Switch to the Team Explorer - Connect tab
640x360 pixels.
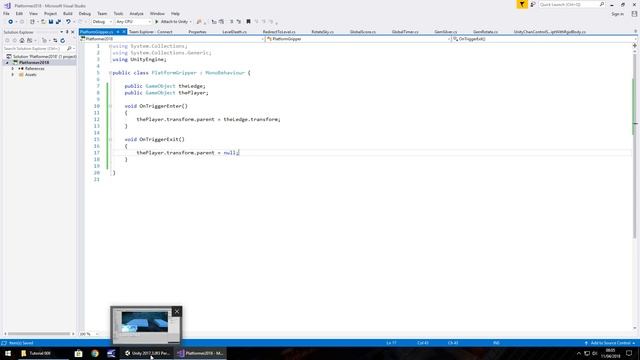(x=151, y=32)
